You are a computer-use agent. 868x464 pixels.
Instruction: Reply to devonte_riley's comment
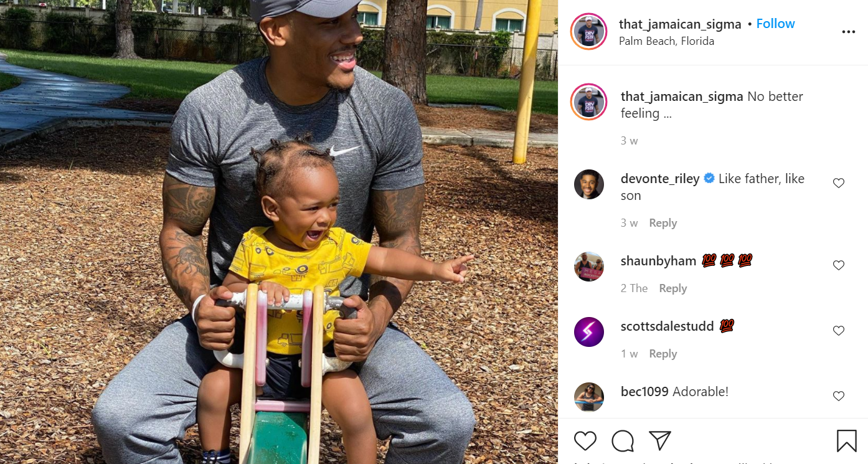(x=663, y=223)
